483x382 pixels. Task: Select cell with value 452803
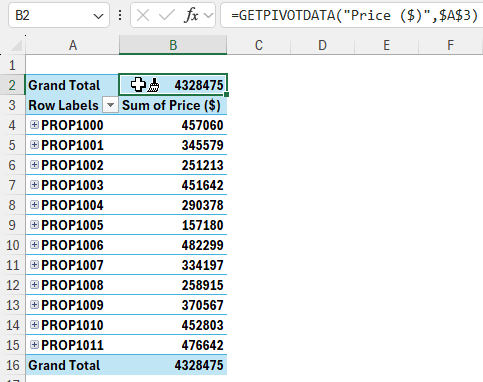point(173,325)
